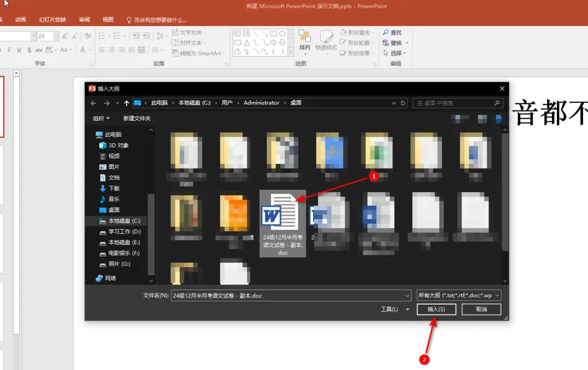
Task: Click 插入(S) insert button
Action: coord(436,309)
